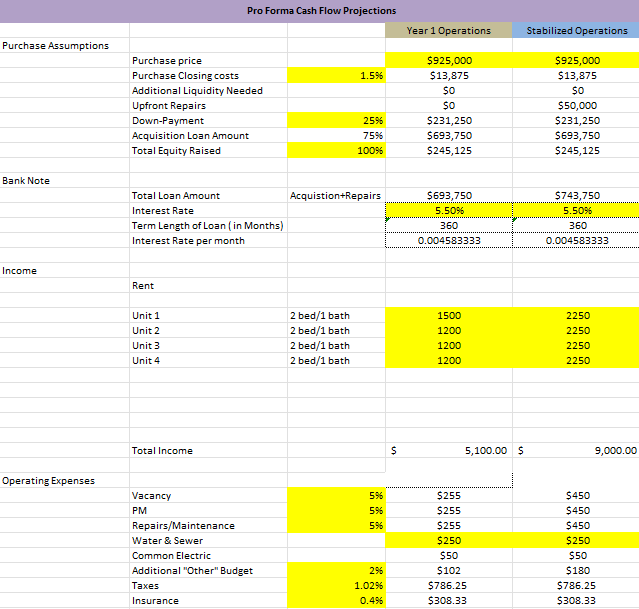Select the PM label cell
The height and width of the screenshot is (609, 639).
click(x=208, y=511)
